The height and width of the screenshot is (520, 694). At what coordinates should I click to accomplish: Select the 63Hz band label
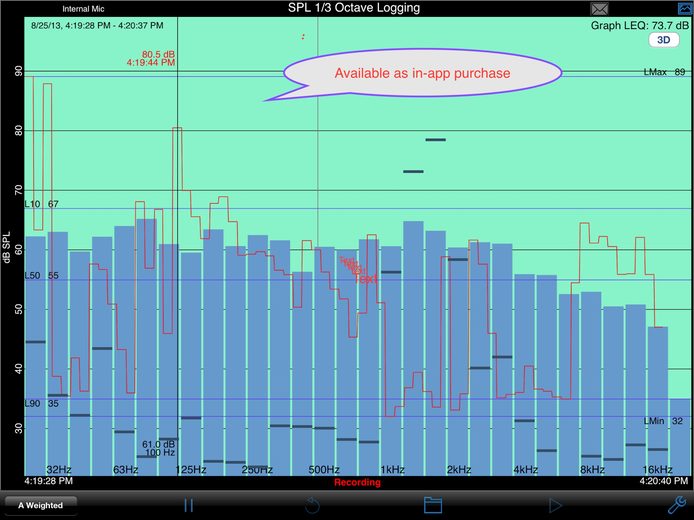tap(126, 470)
